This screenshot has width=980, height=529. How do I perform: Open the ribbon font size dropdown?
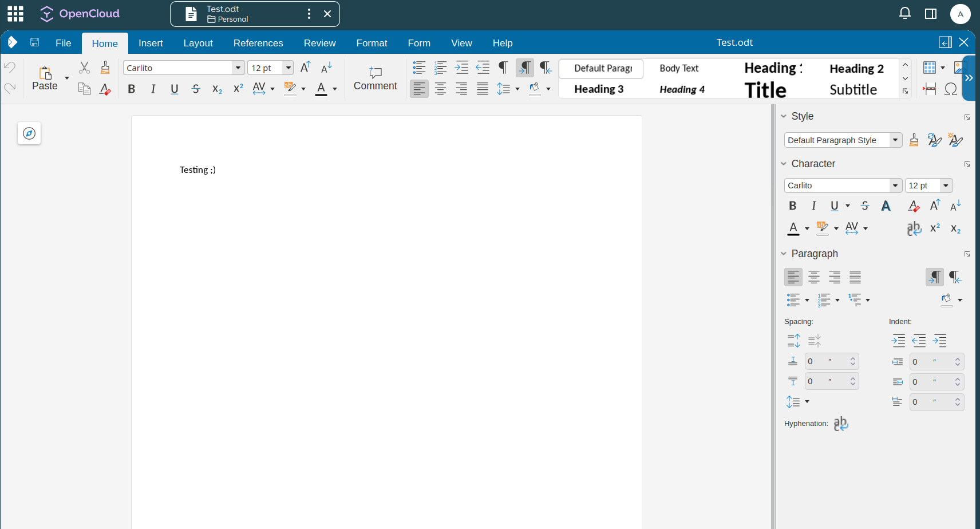289,68
